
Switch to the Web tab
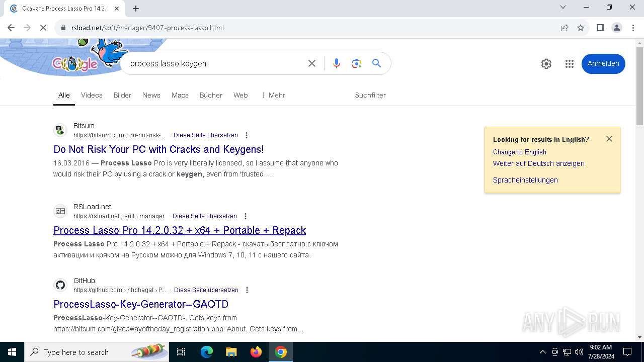[x=240, y=95]
